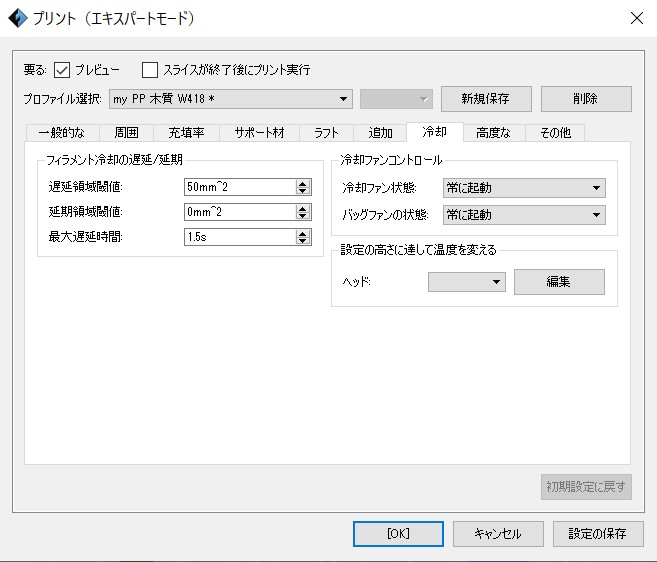This screenshot has width=657, height=562.
Task: Switch to the 周囲 tab
Action: point(126,133)
